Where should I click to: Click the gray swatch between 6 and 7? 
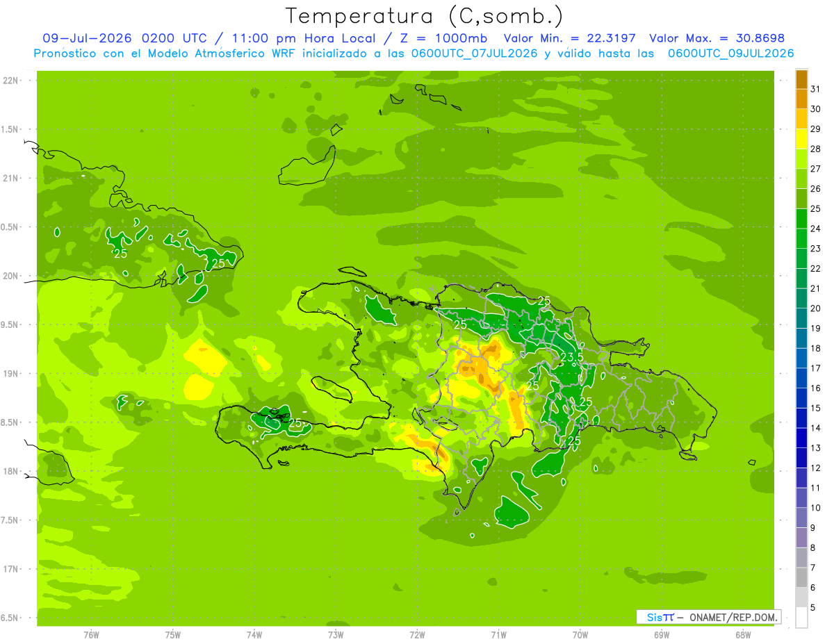click(801, 578)
